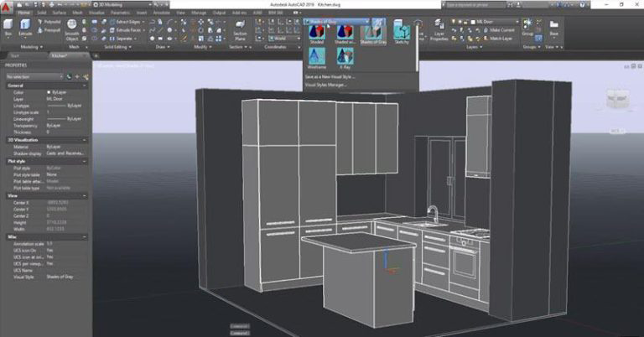Select the X-Ray visual style
The image size is (644, 337).
(345, 58)
